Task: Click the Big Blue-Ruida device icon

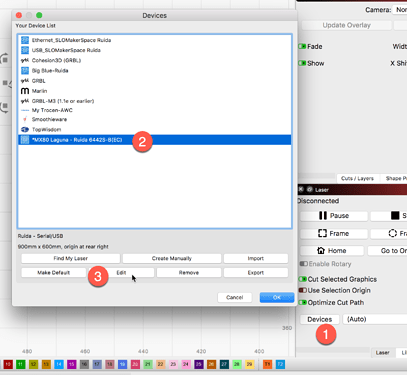Action: [x=25, y=71]
